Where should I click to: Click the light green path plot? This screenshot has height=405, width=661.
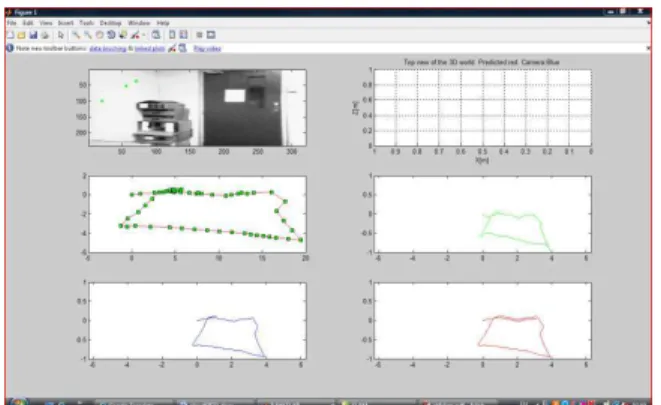[x=483, y=214]
